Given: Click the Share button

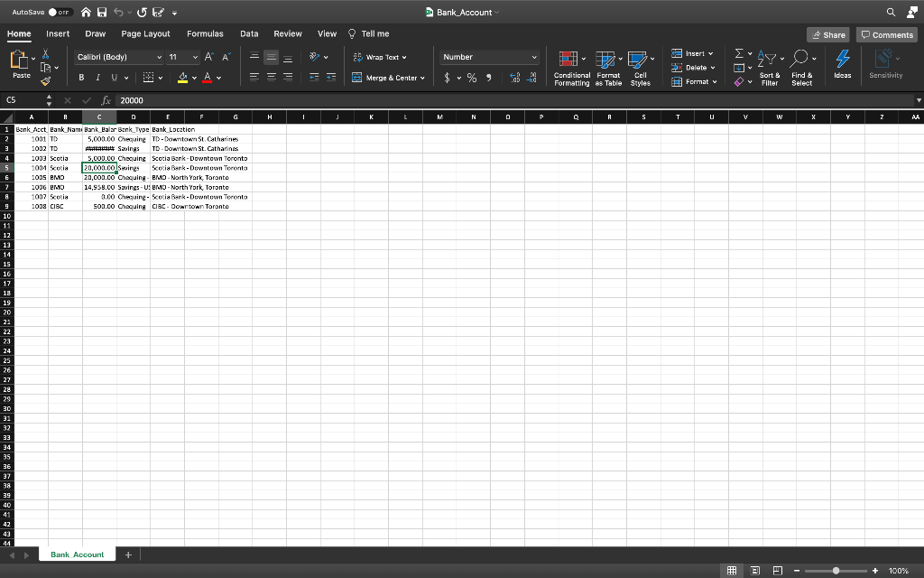Looking at the screenshot, I should (828, 35).
